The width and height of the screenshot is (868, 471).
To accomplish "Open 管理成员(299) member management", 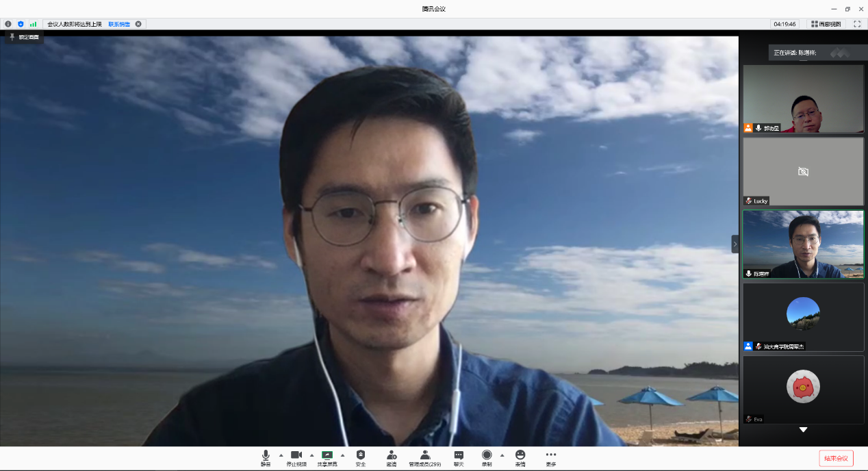I will tap(424, 457).
